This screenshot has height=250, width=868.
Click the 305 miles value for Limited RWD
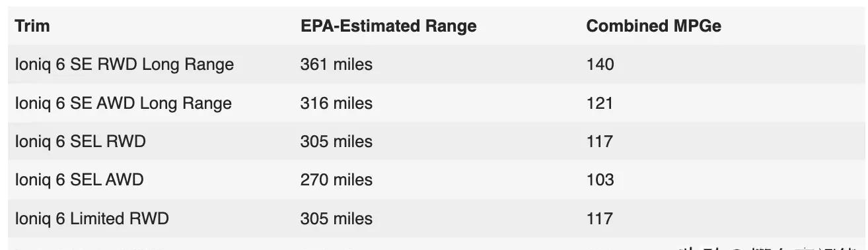point(336,218)
